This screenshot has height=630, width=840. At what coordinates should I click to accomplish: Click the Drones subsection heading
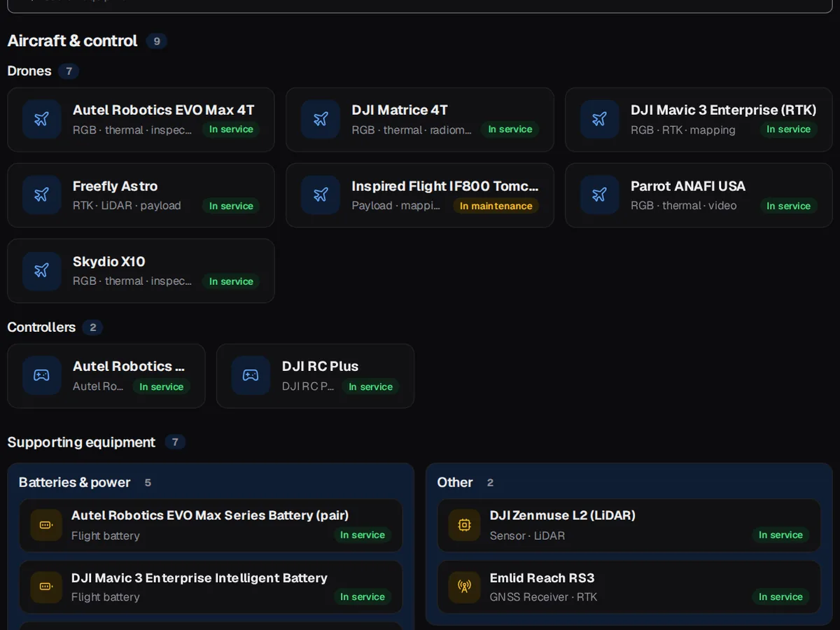pos(29,71)
